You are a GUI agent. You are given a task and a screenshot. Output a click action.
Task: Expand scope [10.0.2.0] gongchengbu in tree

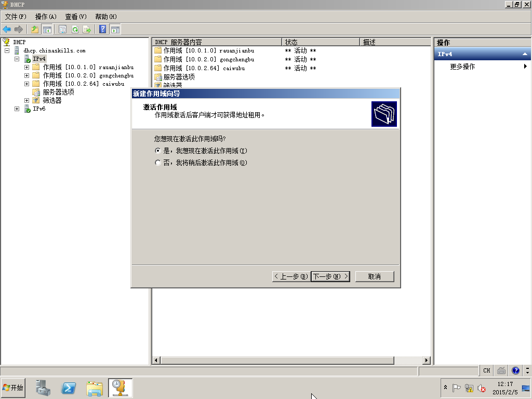[x=27, y=75]
